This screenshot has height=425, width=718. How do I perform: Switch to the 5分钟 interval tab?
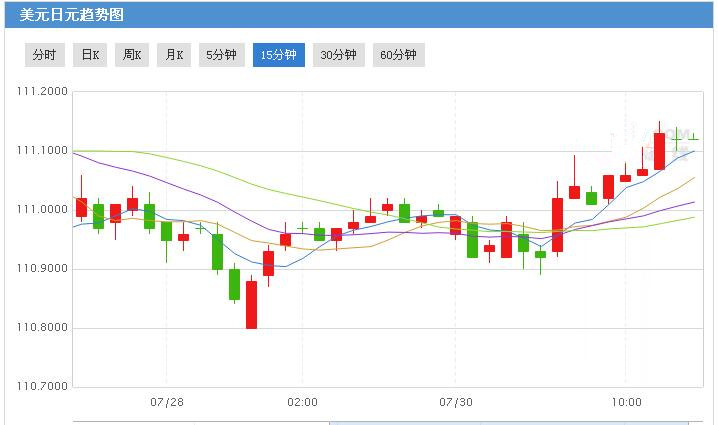[222, 55]
